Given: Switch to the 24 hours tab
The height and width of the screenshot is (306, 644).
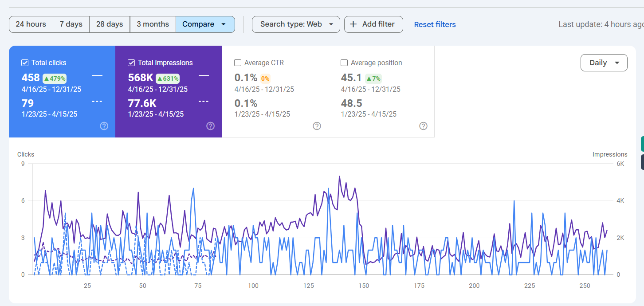Looking at the screenshot, I should (x=31, y=24).
